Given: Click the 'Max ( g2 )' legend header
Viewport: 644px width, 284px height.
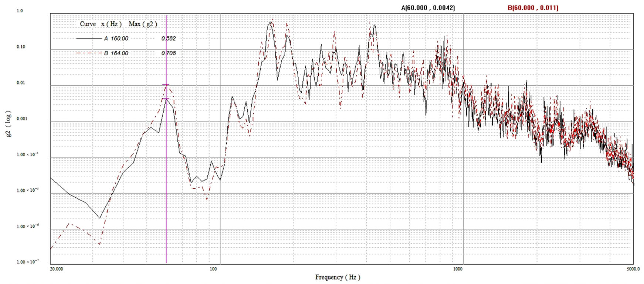Looking at the screenshot, I should (143, 24).
